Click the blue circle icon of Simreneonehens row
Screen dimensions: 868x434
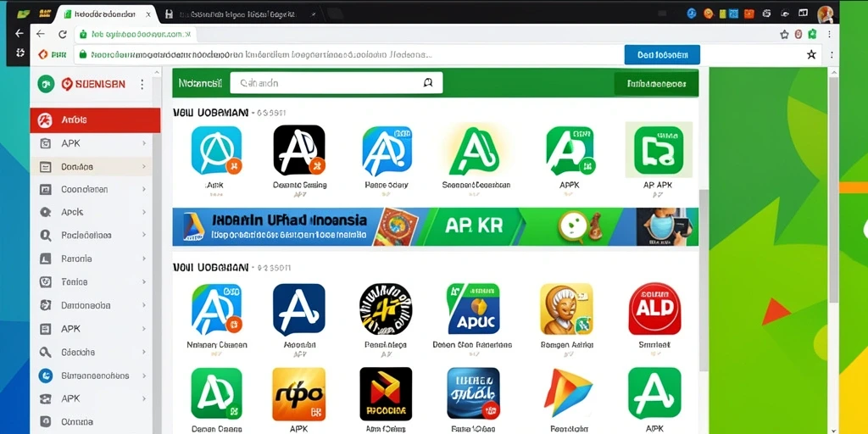tap(46, 376)
